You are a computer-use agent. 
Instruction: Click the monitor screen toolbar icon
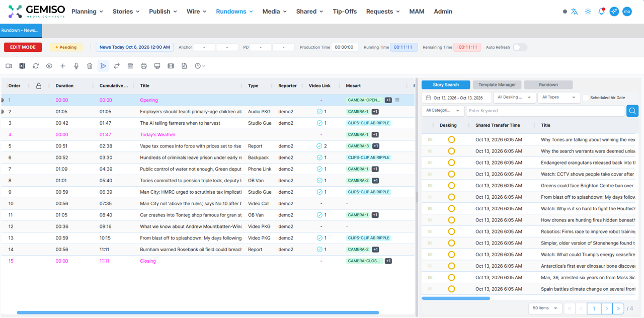pyautogui.click(x=157, y=66)
